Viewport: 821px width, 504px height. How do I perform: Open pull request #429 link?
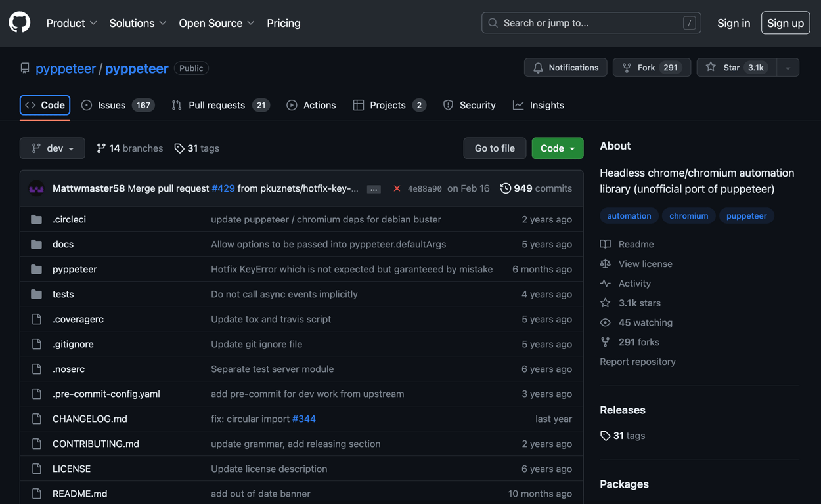click(223, 188)
